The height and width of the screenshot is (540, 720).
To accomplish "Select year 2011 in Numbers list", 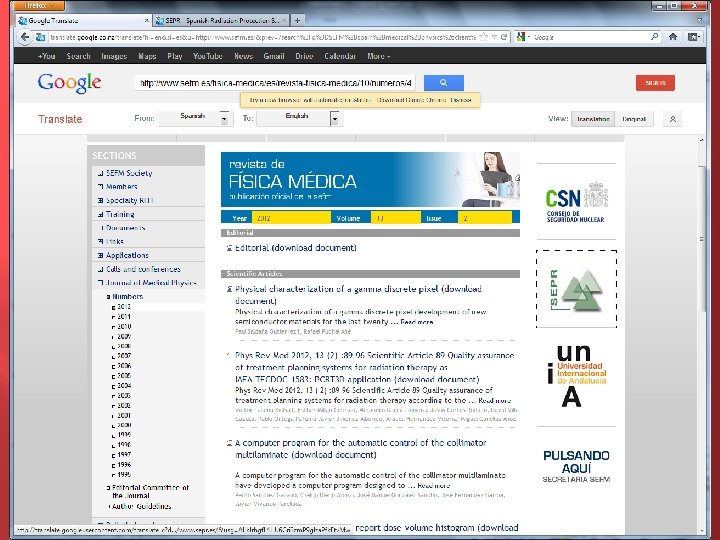I will (x=124, y=316).
